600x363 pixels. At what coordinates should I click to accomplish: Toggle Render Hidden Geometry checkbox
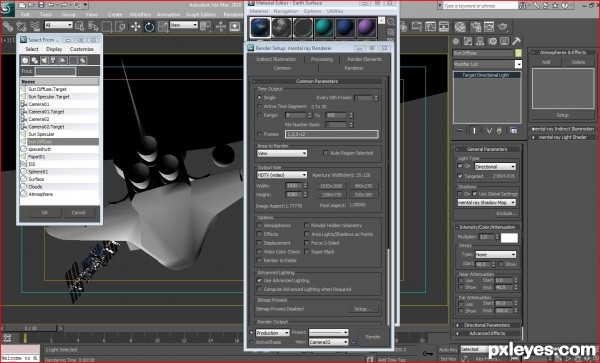click(307, 226)
